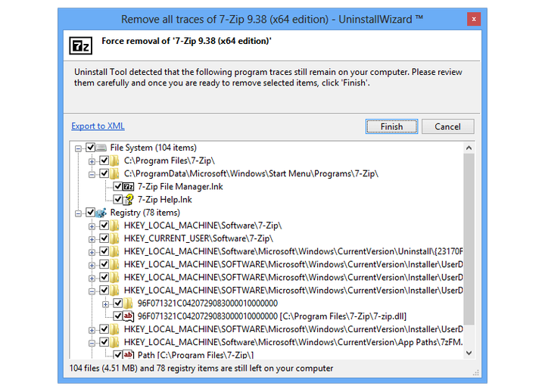Image resolution: width=545 pixels, height=392 pixels.
Task: Click the C:\Program Files\7-Zip\ folder icon
Action: tap(115, 160)
